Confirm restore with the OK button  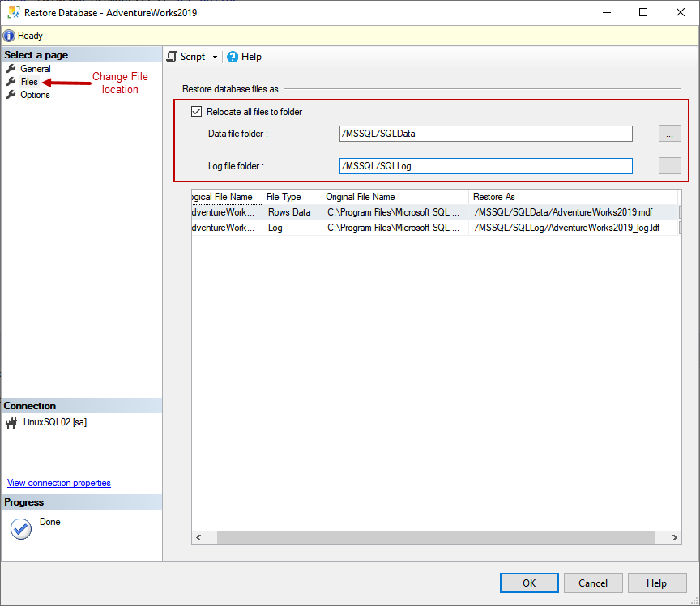click(529, 583)
